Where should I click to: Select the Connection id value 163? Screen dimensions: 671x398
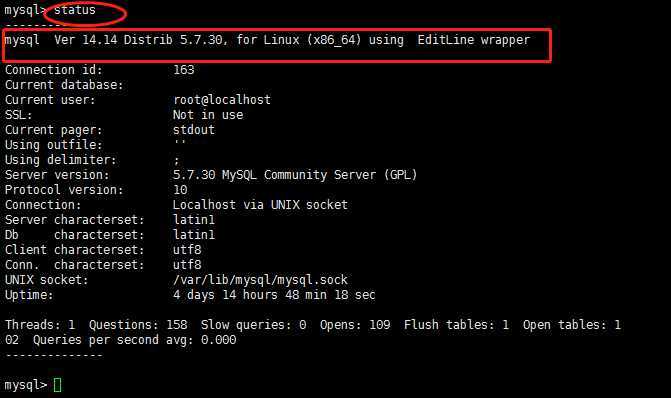click(x=184, y=70)
